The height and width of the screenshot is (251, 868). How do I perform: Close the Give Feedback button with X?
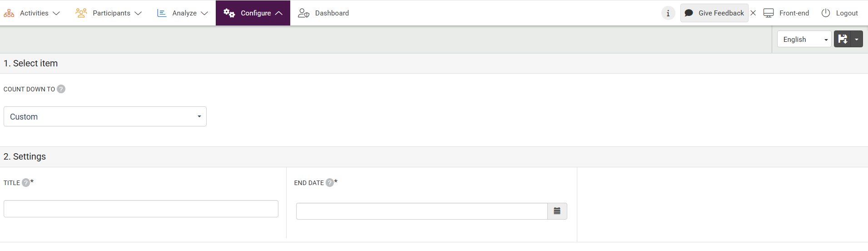(753, 13)
